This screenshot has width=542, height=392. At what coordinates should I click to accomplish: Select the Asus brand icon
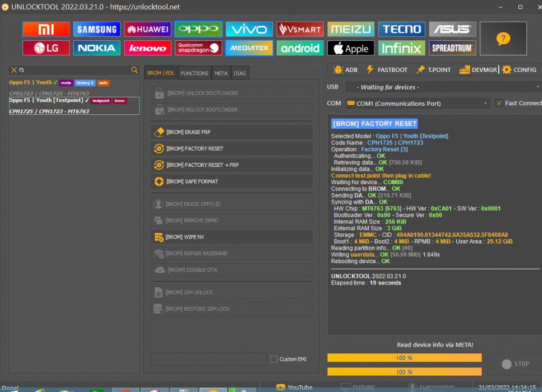(452, 29)
